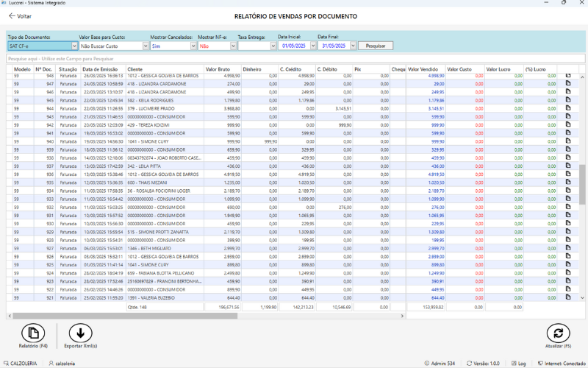Screen dimensions: 588x368
Task: Click the (%) Lucro column header
Action: coord(540,69)
